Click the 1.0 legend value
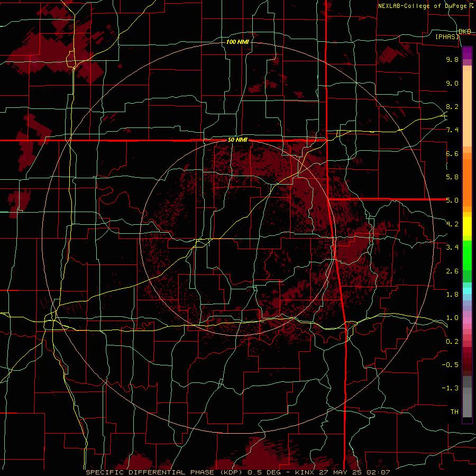 452,318
